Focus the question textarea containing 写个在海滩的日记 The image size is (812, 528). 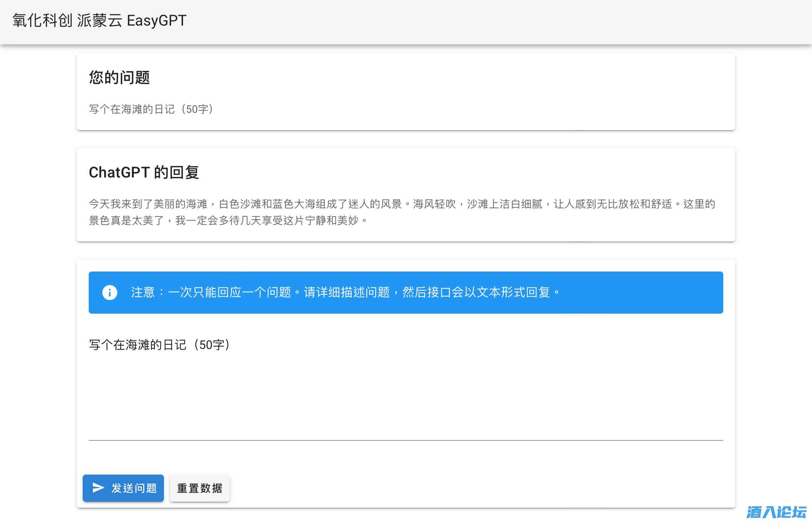(x=159, y=344)
